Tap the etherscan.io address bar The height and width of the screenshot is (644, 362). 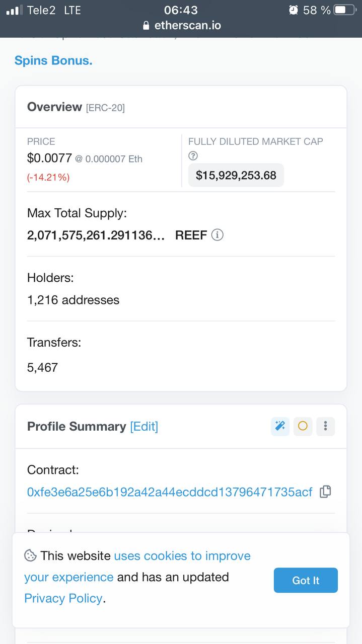tap(181, 26)
